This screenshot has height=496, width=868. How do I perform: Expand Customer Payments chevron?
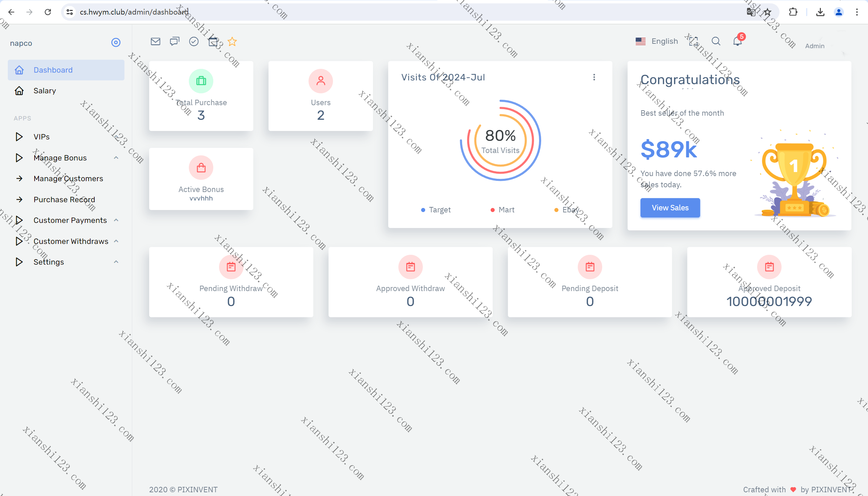(x=116, y=220)
